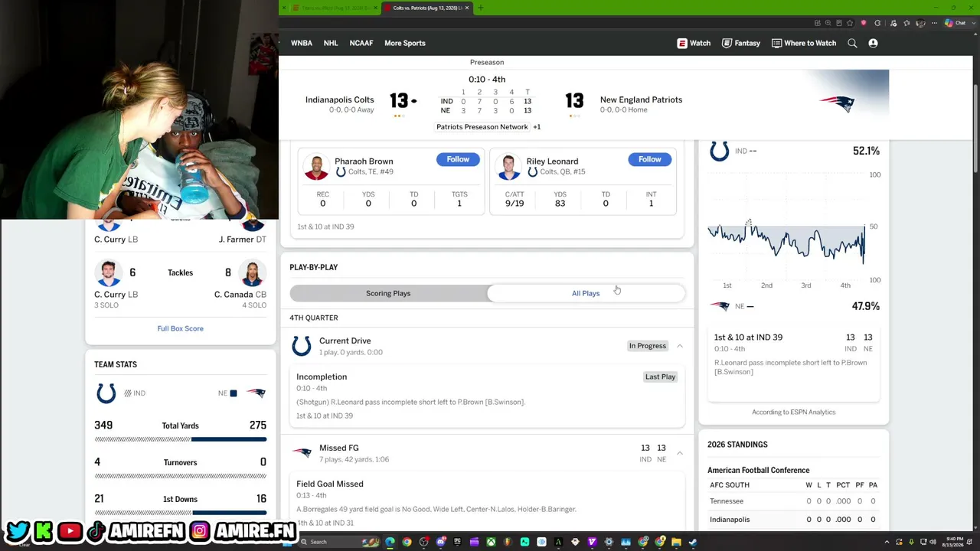
Task: Click the +1 additional broadcasts indicator
Action: point(537,127)
